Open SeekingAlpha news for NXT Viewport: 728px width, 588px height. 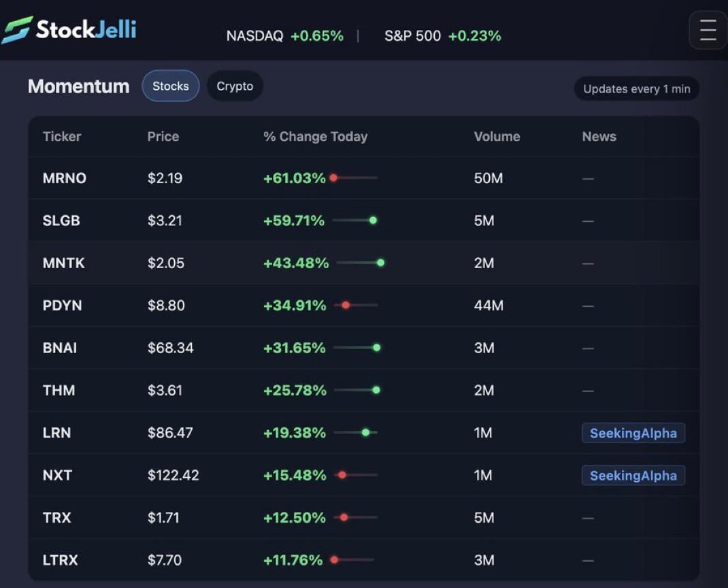633,475
